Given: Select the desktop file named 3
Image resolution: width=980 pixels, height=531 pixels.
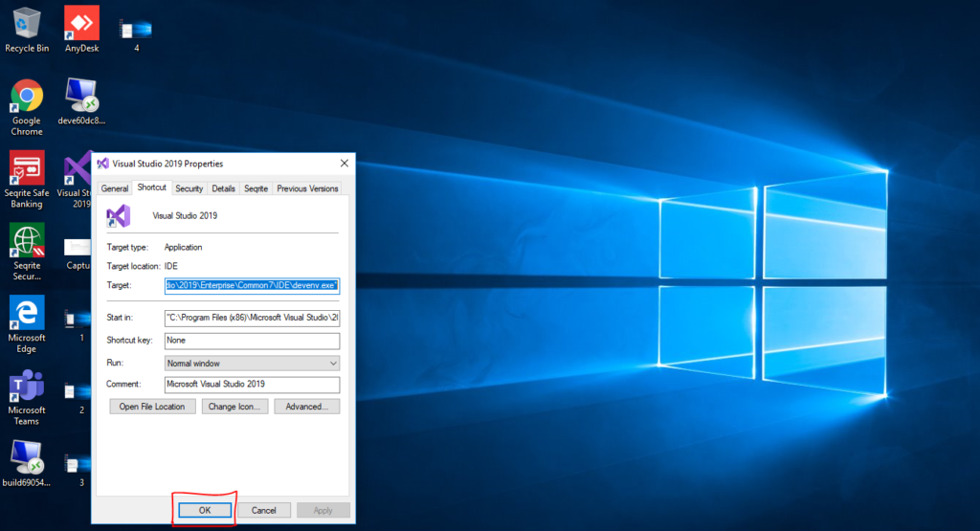Looking at the screenshot, I should click(78, 470).
